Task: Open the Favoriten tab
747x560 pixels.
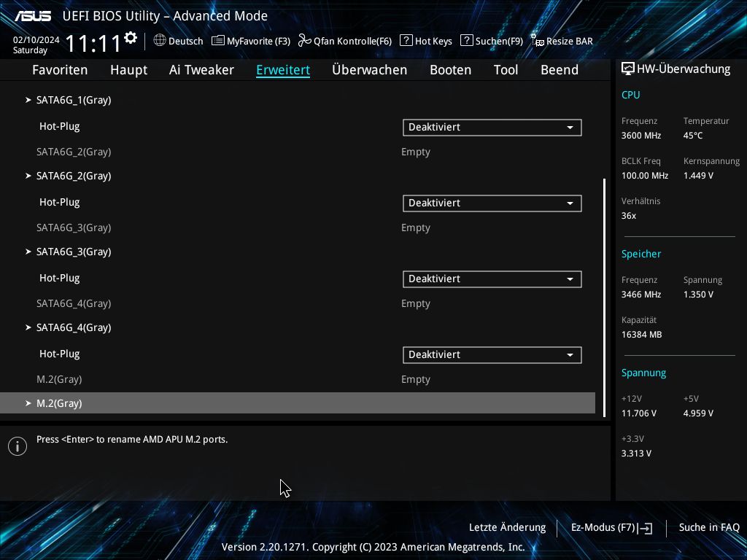Action: (60, 70)
